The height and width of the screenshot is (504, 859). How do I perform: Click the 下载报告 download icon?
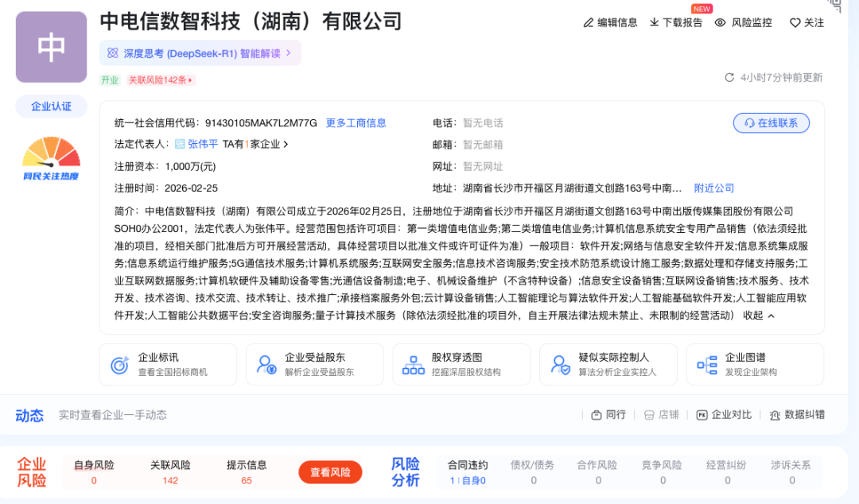(655, 23)
